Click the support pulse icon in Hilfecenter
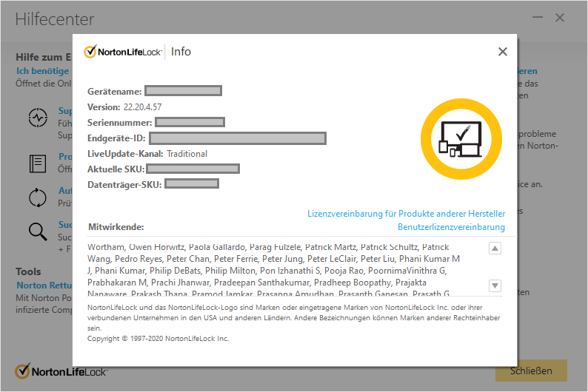This screenshot has width=588, height=392. [38, 118]
